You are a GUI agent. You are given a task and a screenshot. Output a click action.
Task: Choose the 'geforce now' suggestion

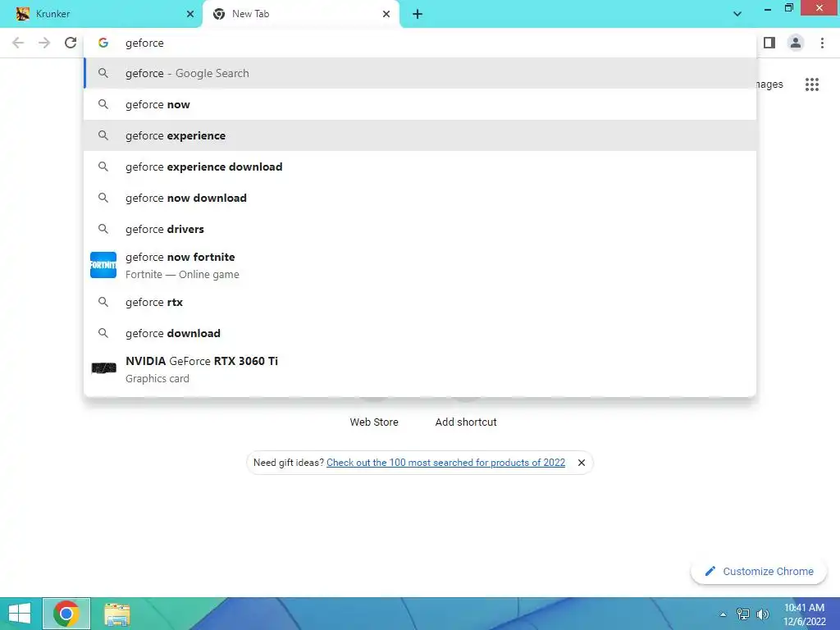[x=420, y=104]
